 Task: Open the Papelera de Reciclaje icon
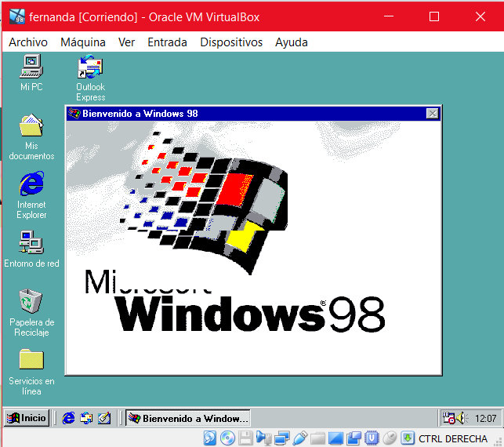click(31, 301)
